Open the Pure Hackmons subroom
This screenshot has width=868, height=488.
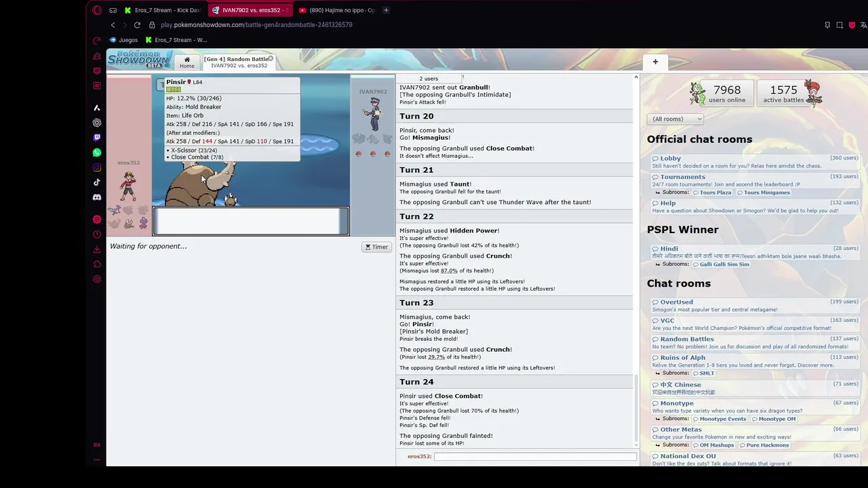point(764,445)
